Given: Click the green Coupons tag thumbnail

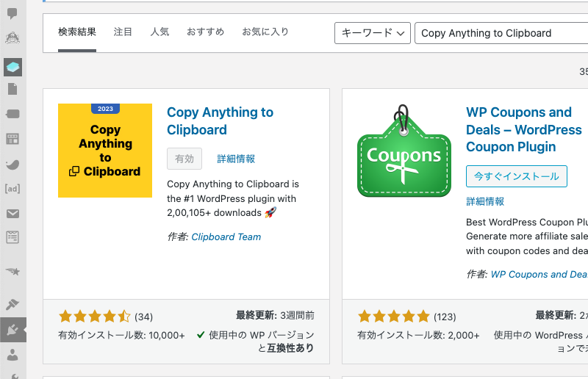Looking at the screenshot, I should coord(404,151).
